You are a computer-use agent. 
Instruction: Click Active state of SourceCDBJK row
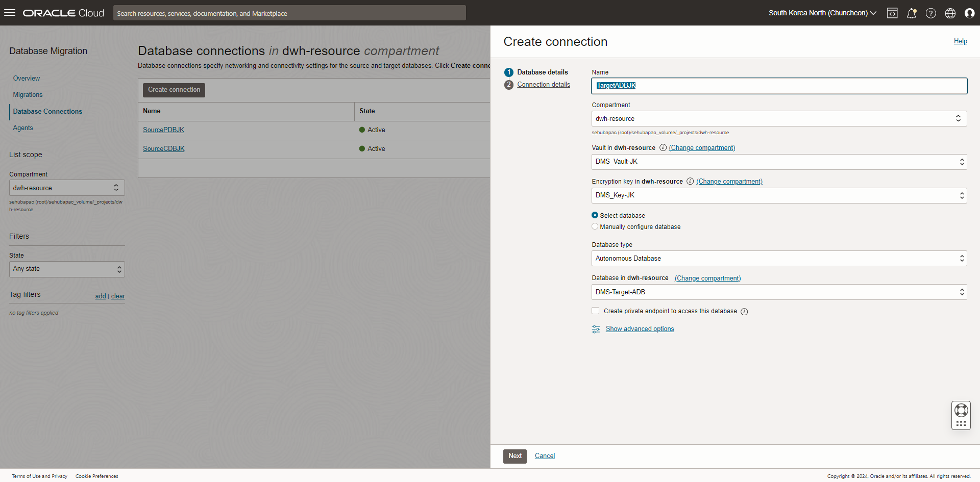pos(373,149)
